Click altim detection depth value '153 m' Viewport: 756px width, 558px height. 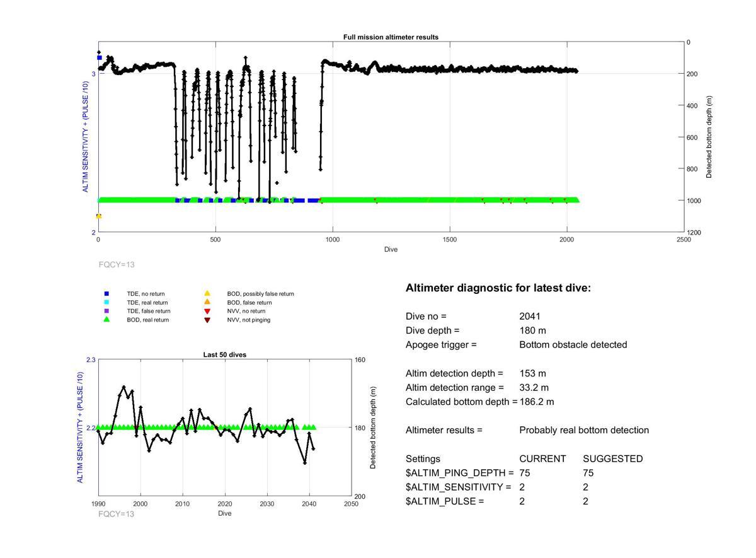pyautogui.click(x=532, y=373)
